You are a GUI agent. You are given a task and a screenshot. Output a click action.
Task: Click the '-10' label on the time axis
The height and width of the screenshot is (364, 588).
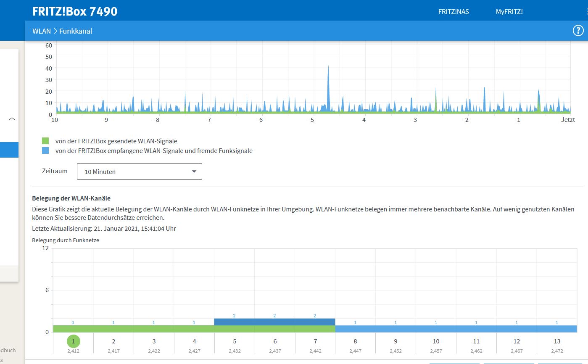pos(53,120)
